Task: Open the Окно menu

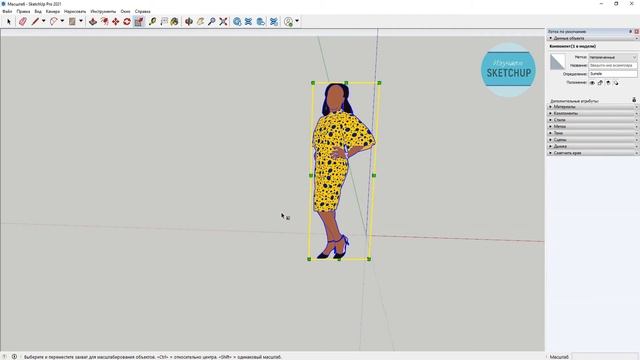Action: click(125, 11)
